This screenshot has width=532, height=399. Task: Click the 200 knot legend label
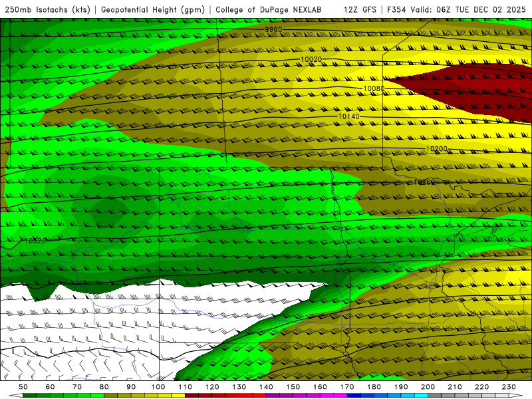428,387
